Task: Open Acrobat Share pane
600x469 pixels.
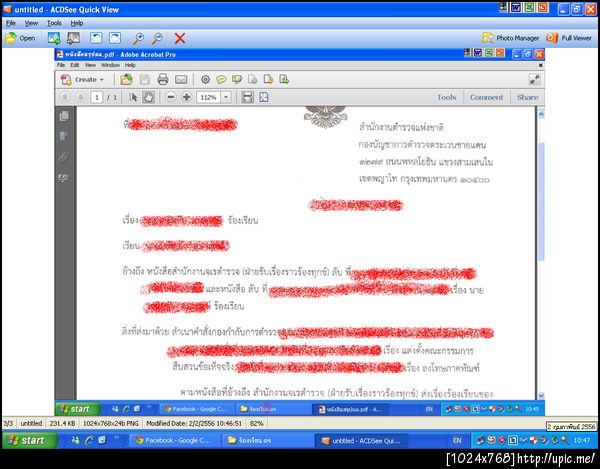Action: [x=527, y=97]
